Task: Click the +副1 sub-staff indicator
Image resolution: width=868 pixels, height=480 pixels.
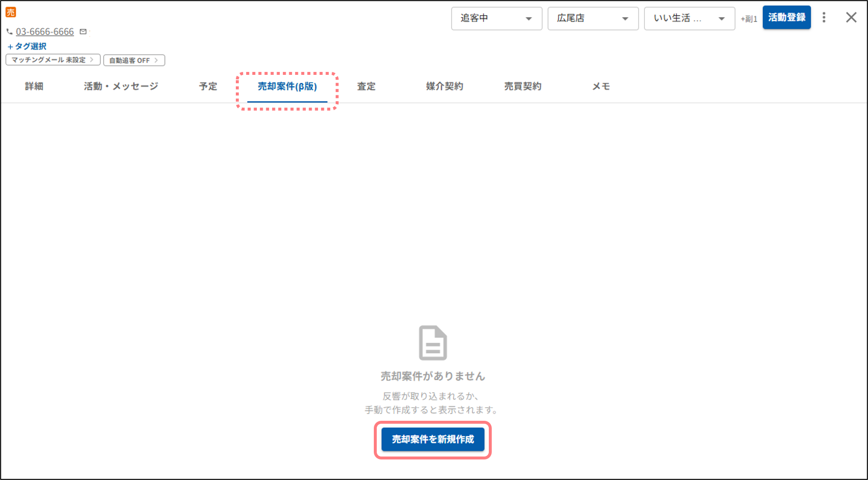Action: [749, 19]
